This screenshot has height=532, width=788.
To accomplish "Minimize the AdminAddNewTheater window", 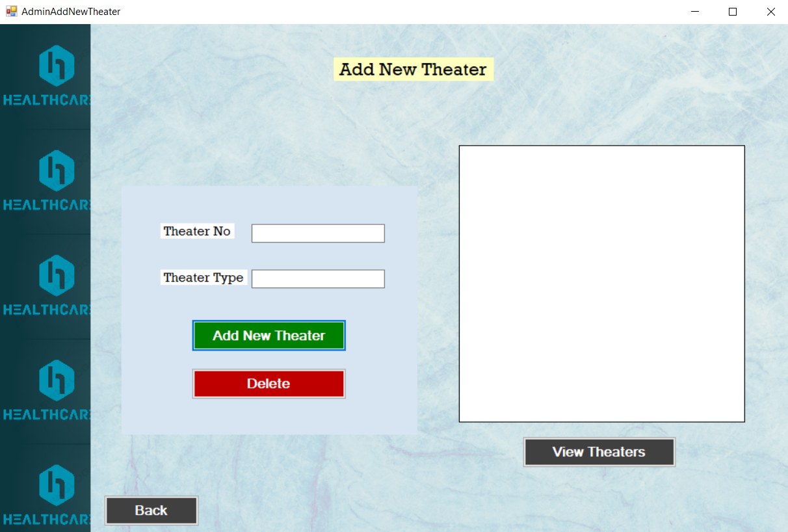I will pos(695,12).
